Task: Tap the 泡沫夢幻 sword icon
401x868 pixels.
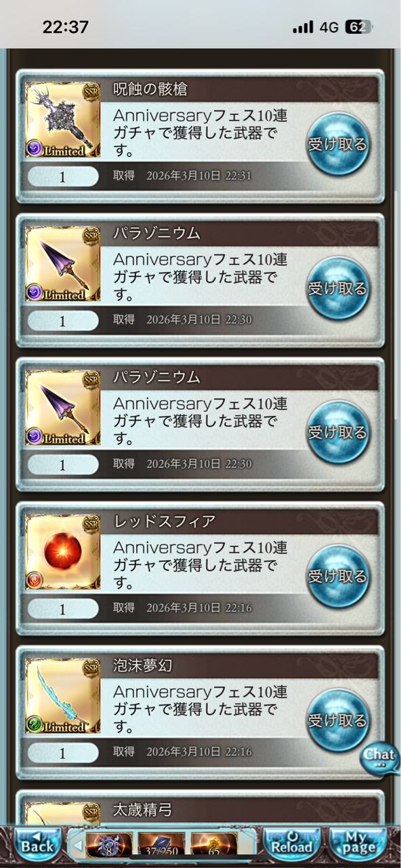Action: point(63,696)
